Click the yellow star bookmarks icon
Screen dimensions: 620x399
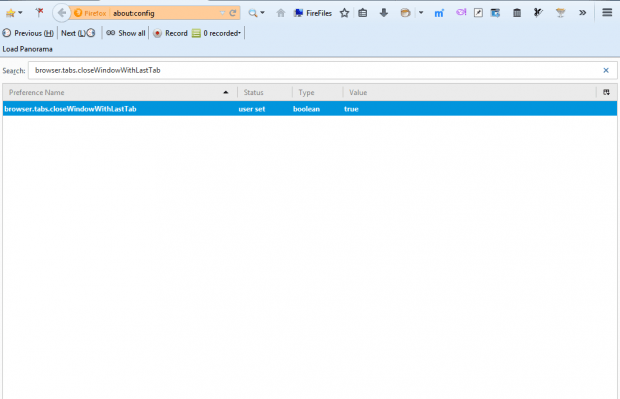coord(10,13)
